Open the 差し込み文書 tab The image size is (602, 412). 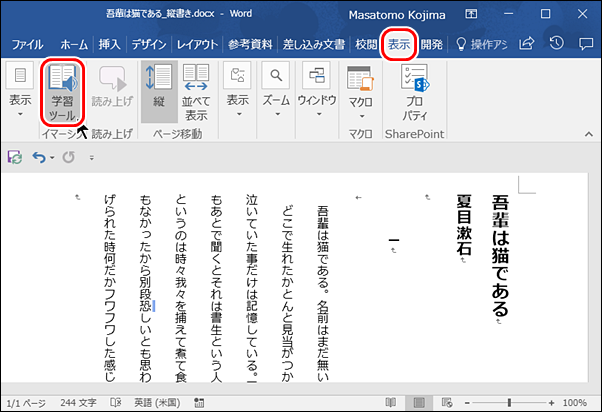point(314,45)
